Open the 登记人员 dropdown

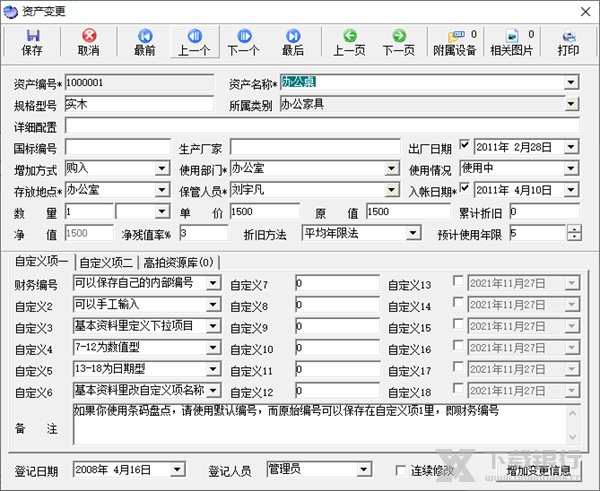pos(364,469)
